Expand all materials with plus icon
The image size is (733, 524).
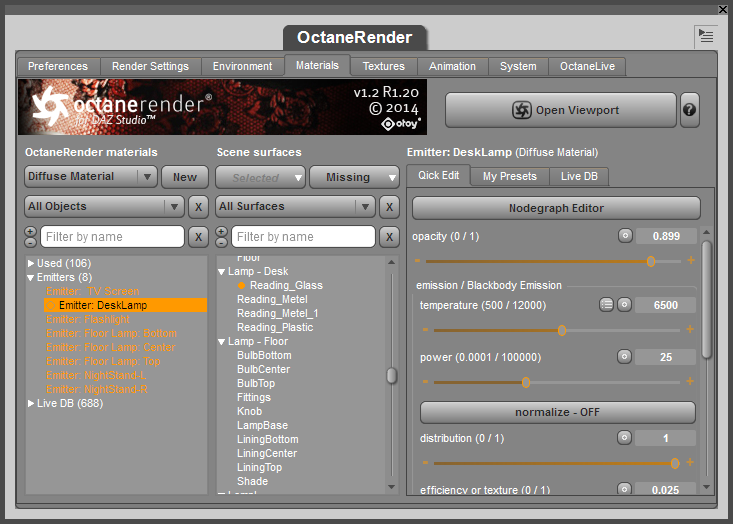(30, 232)
